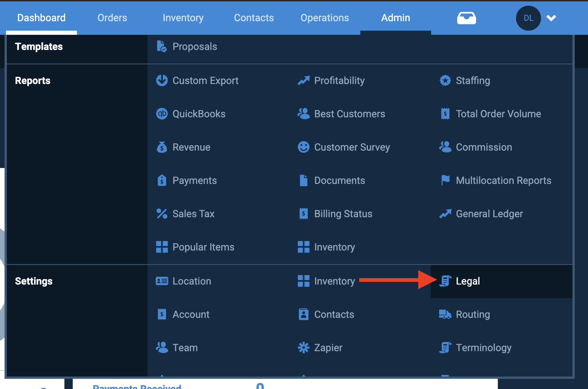Click the QuickBooks logo icon
The width and height of the screenshot is (588, 389).
(162, 114)
